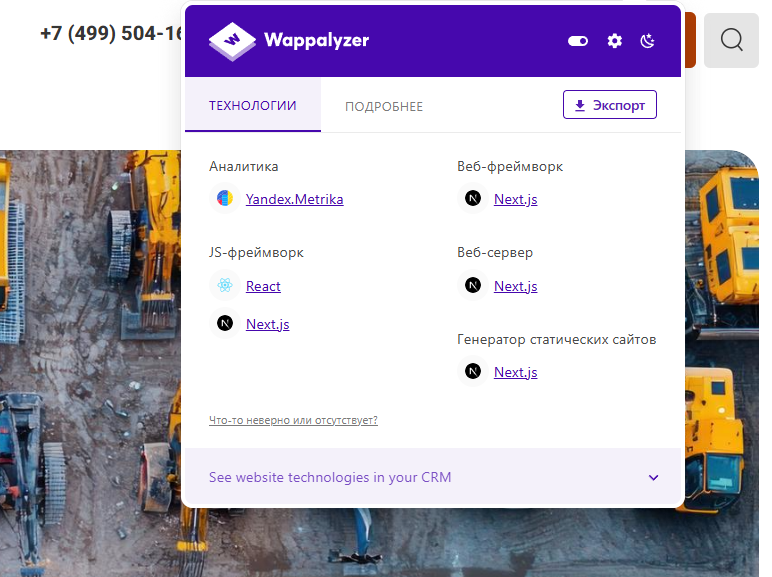Click the Веб-сервер category heading

coord(495,253)
